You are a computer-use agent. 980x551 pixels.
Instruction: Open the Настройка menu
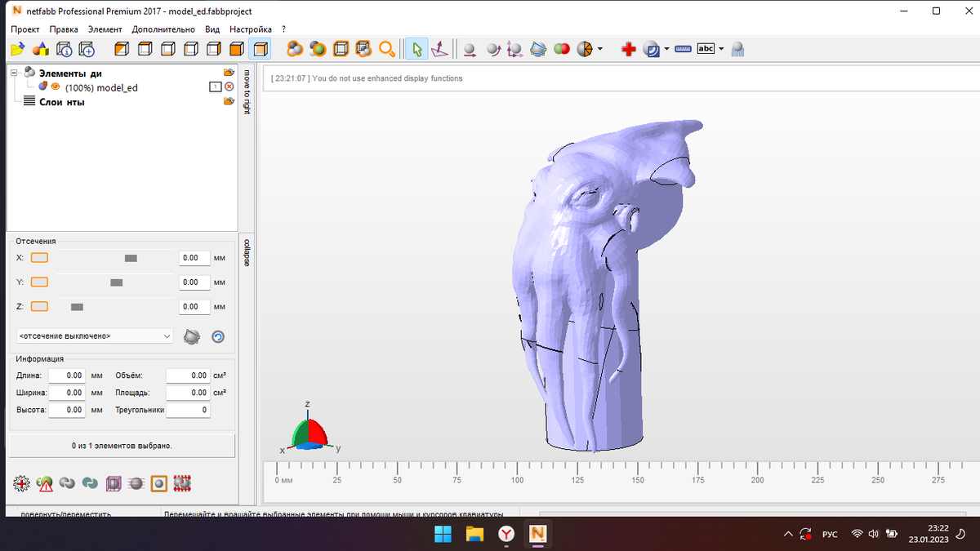pos(251,29)
